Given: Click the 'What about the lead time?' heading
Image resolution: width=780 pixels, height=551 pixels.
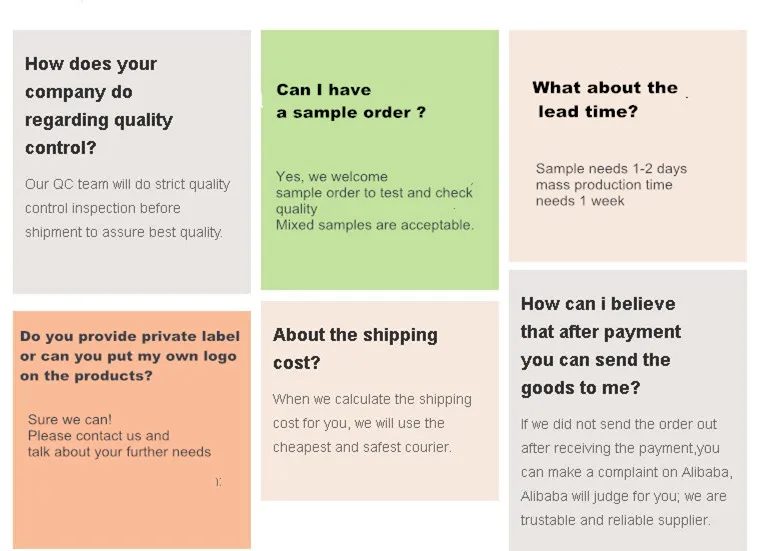Looking at the screenshot, I should point(604,100).
